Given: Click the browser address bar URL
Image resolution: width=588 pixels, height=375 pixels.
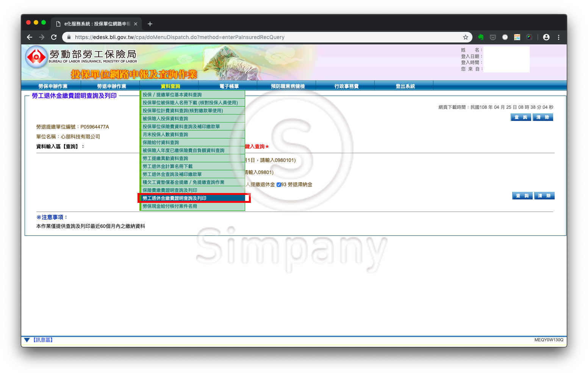Looking at the screenshot, I should [x=180, y=37].
